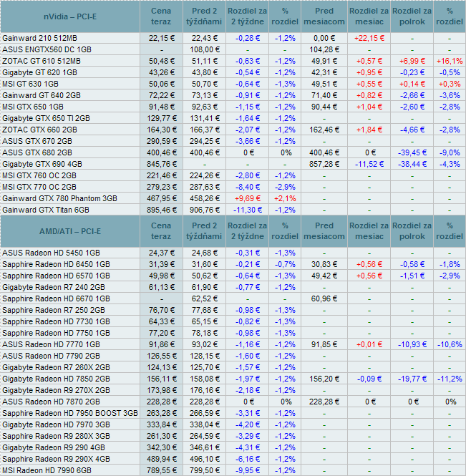The width and height of the screenshot is (466, 476).
Task: Select Gigabyte GTX 690 4GB product name
Action: [x=42, y=164]
